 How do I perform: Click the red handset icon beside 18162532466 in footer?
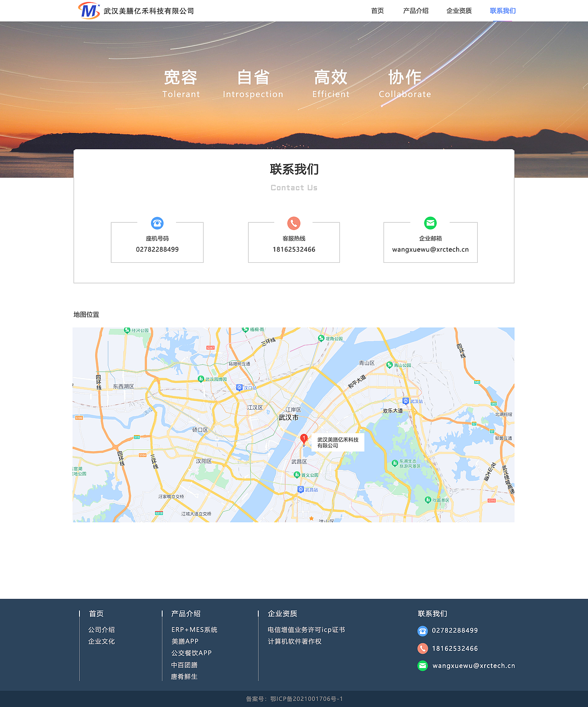pyautogui.click(x=422, y=649)
